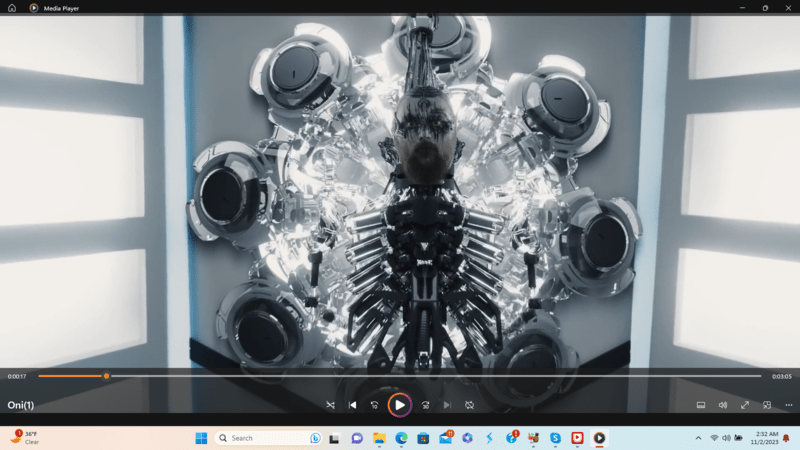The image size is (800, 450).
Task: Open the more options ellipsis menu
Action: (x=789, y=405)
